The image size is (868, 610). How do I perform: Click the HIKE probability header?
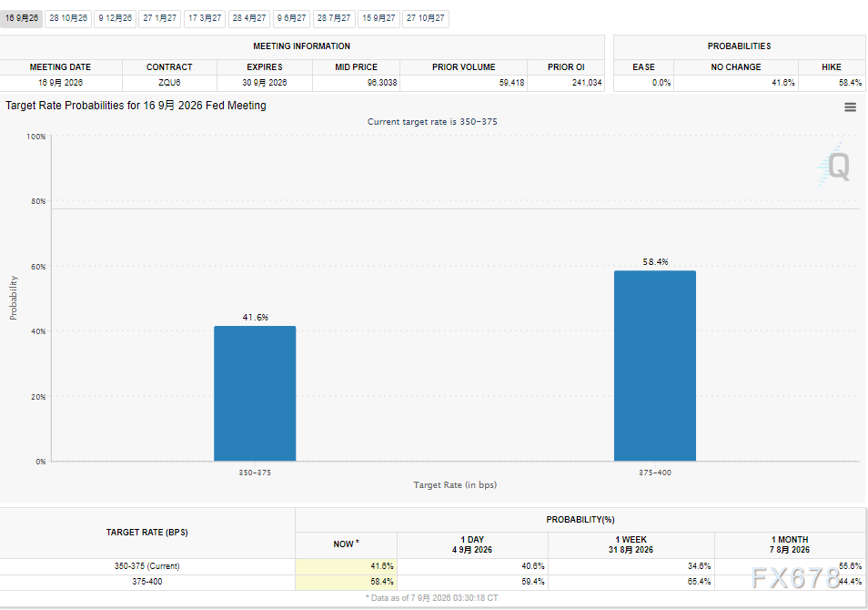831,67
